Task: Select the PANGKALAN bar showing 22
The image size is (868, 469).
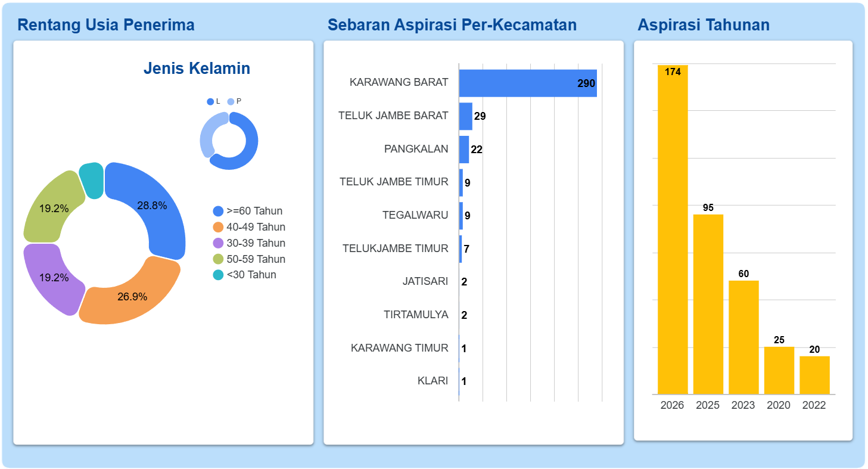Action: click(463, 150)
